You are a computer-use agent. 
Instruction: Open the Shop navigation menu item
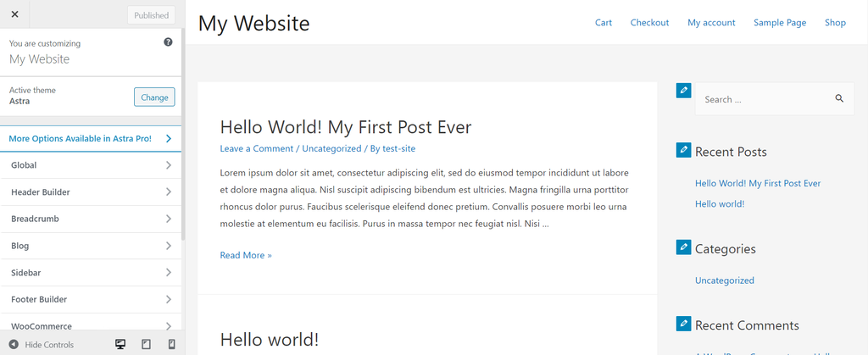[835, 23]
